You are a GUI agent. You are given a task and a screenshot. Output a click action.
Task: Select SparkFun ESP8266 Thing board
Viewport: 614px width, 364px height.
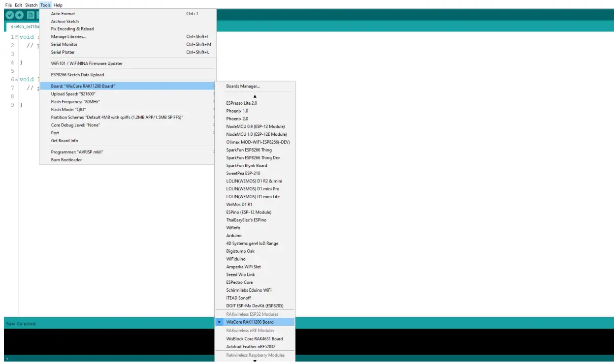tap(255, 150)
